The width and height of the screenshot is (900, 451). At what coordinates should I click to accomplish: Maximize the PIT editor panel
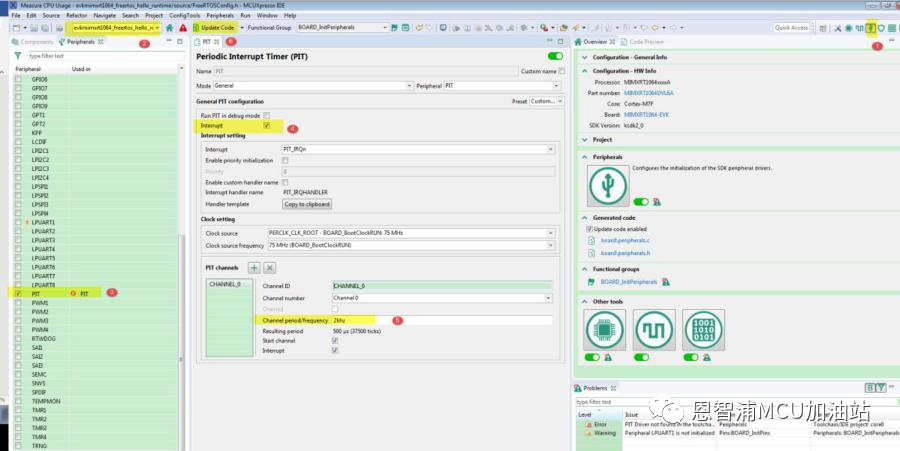pyautogui.click(x=560, y=41)
